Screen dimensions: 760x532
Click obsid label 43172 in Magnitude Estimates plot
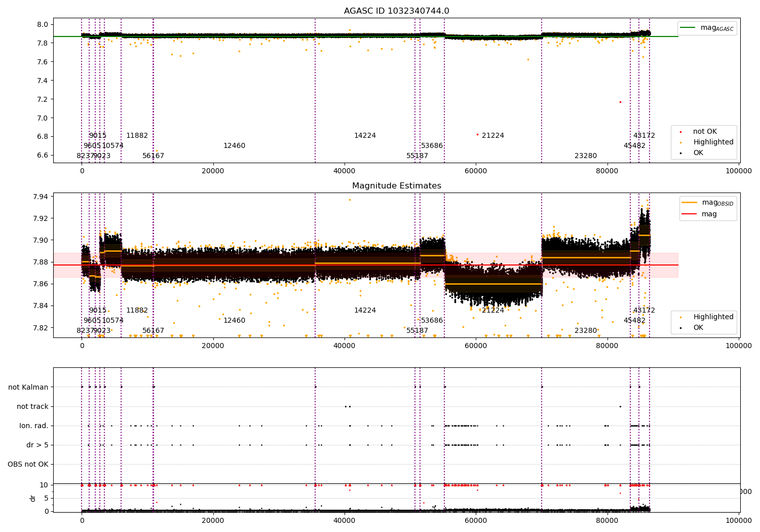pos(644,311)
